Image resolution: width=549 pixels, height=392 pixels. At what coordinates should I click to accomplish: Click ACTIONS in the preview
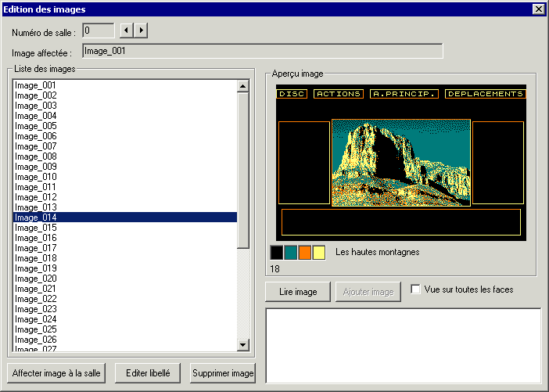(339, 94)
